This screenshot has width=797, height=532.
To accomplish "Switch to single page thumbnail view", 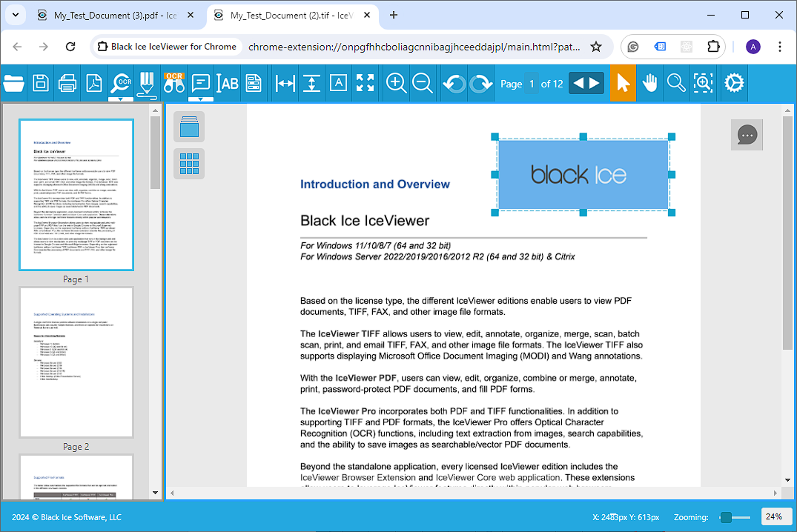I will click(189, 127).
